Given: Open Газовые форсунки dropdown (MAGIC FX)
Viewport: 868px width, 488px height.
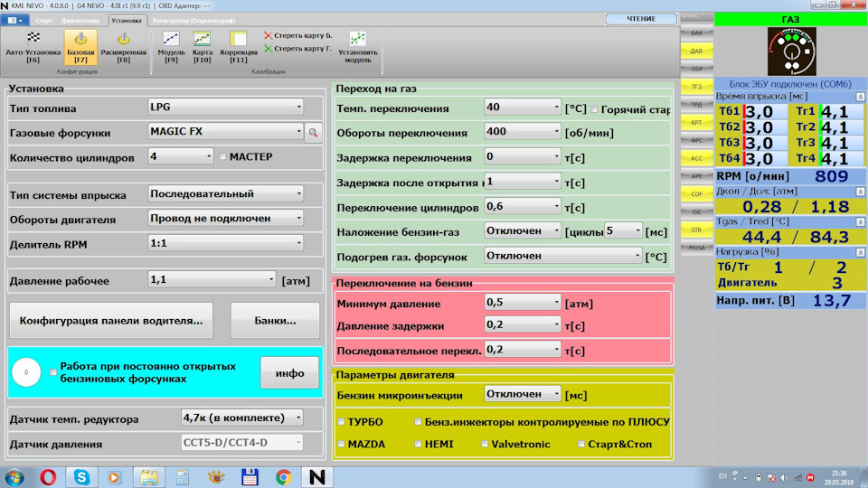Looking at the screenshot, I should tap(225, 132).
